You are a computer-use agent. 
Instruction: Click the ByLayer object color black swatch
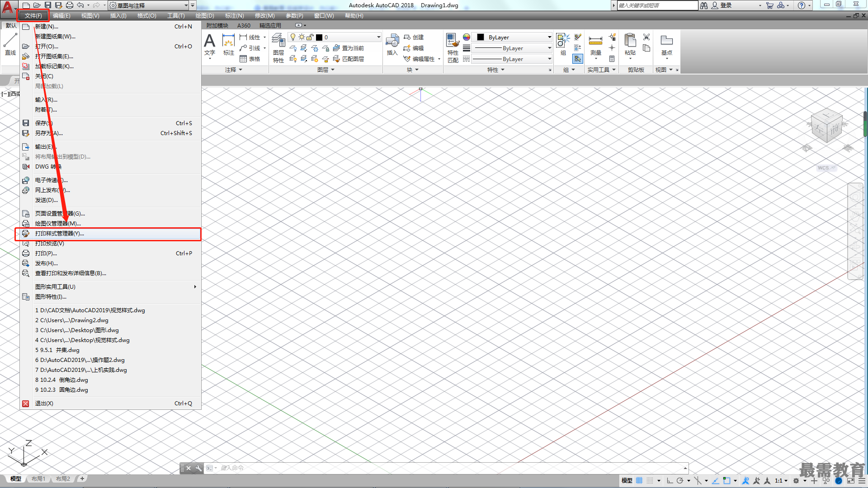pos(481,37)
